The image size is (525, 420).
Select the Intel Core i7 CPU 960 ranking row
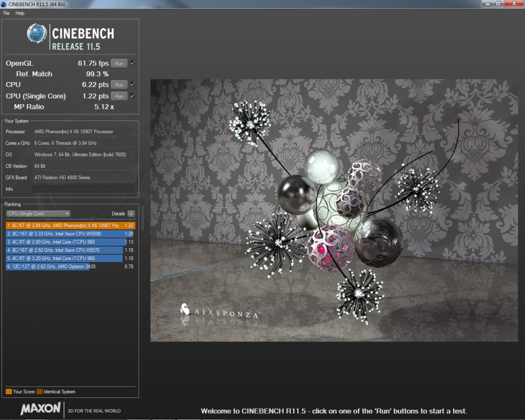click(70, 258)
